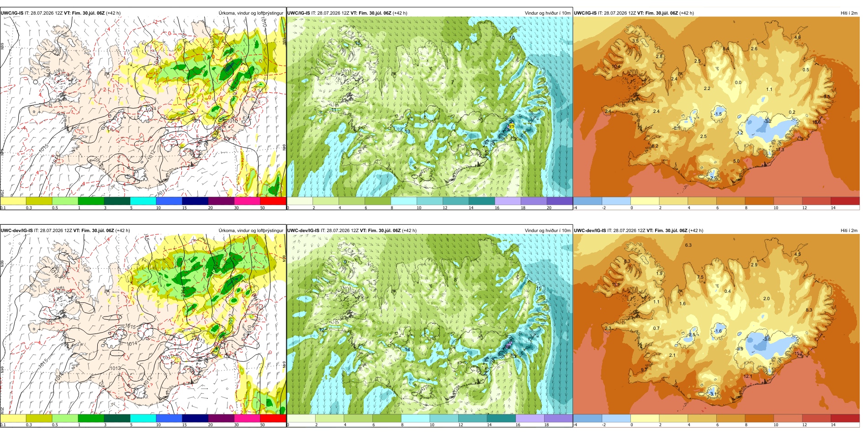
Task: Click the 11.7 value on UWC-dev temperature map
Action: (x=798, y=354)
